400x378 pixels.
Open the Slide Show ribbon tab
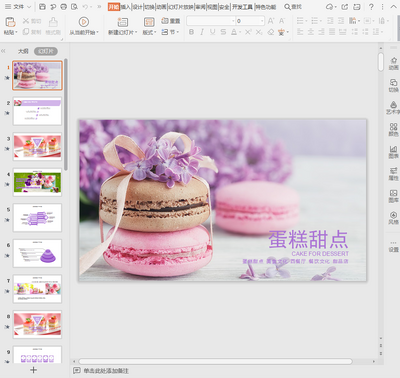pyautogui.click(x=180, y=7)
